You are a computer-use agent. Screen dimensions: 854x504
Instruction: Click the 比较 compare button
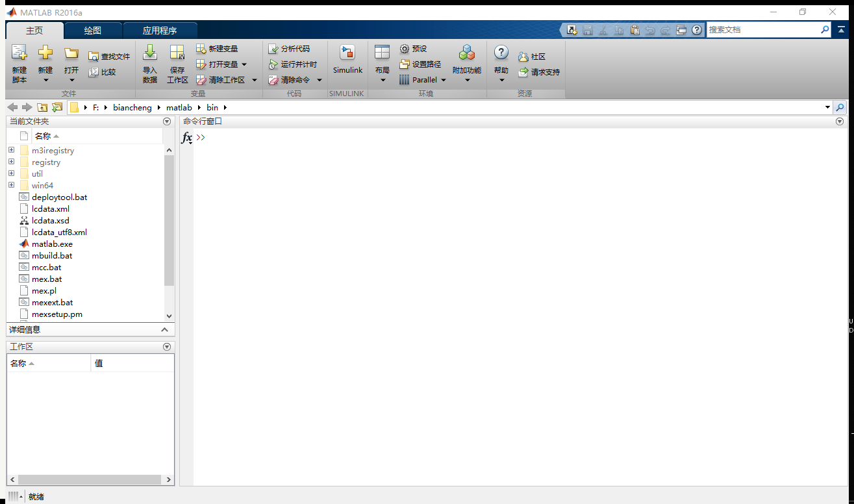(103, 72)
